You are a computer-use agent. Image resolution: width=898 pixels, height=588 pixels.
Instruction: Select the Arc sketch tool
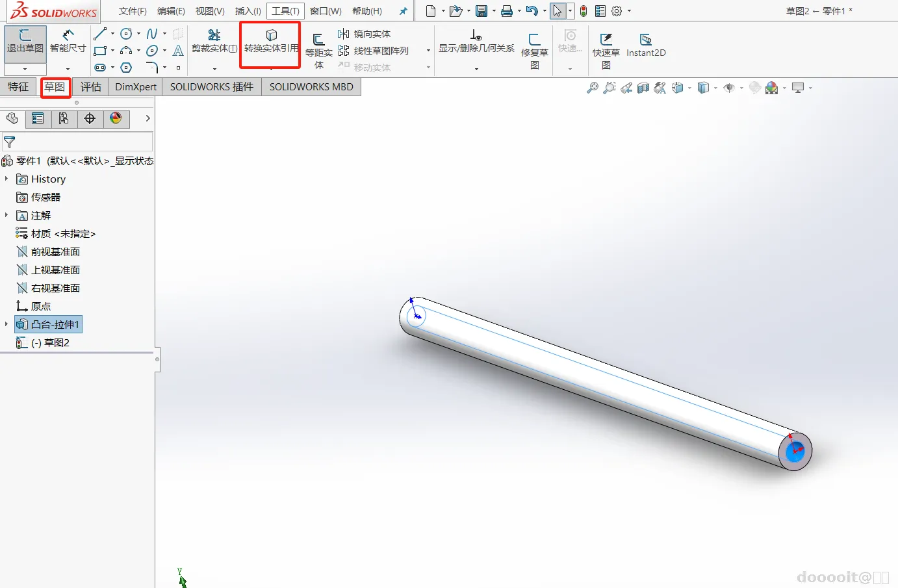click(x=126, y=51)
